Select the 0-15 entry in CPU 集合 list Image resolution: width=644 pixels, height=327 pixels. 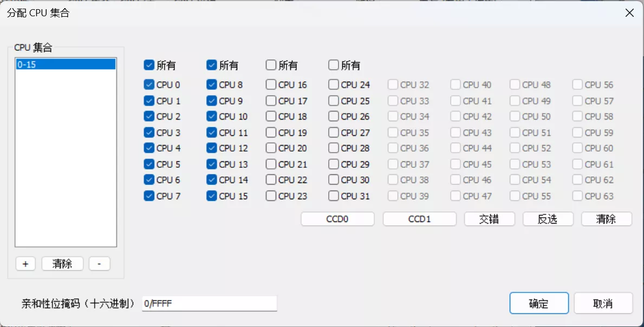65,63
